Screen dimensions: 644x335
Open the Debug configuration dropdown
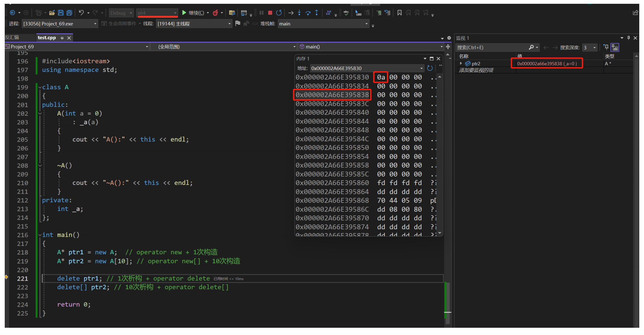click(x=121, y=13)
